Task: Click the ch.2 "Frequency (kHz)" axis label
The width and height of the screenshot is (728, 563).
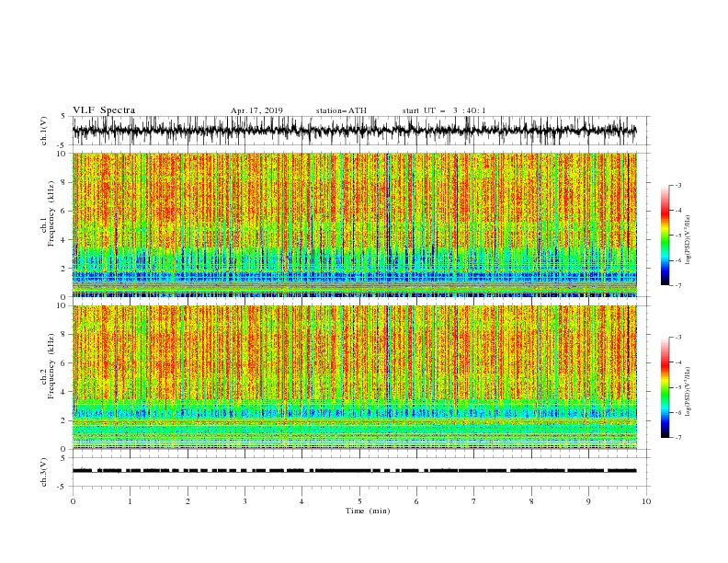Action: click(51, 366)
